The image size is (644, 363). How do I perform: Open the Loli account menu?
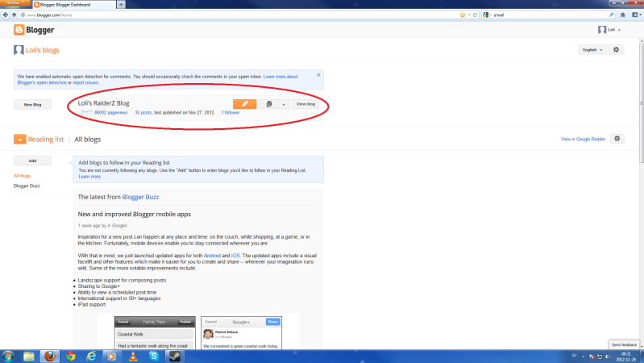[609, 30]
